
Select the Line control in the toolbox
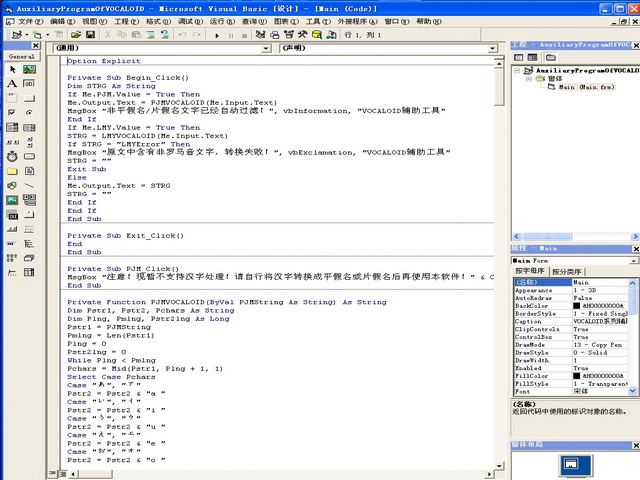(x=29, y=186)
